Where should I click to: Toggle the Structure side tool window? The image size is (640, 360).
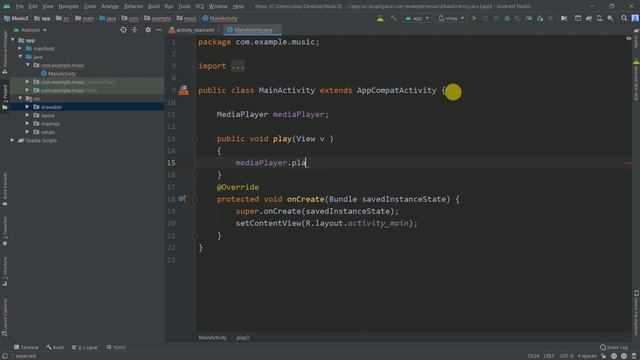point(5,271)
